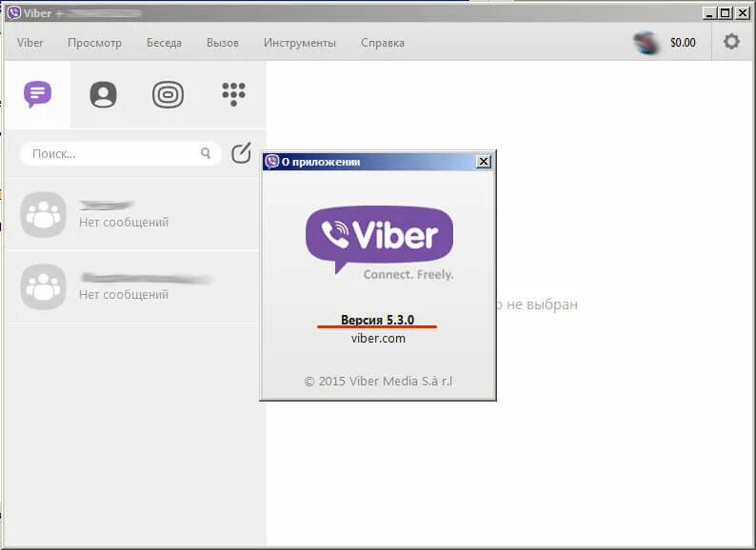Select the first group chat avatar
The image size is (756, 550).
click(x=44, y=214)
